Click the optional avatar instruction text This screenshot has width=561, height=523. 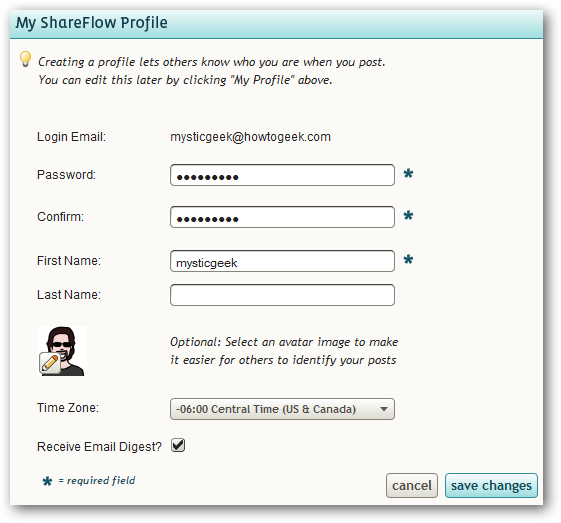(x=284, y=351)
